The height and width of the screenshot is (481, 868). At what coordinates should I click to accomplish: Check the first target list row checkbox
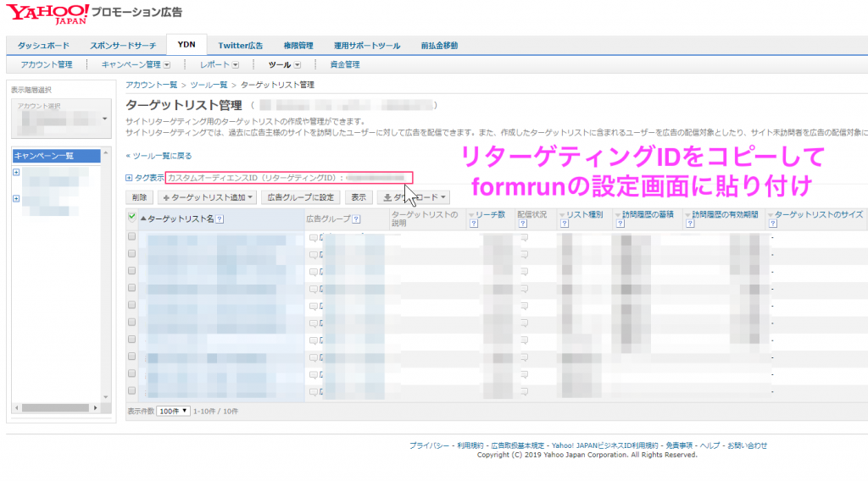tap(131, 236)
